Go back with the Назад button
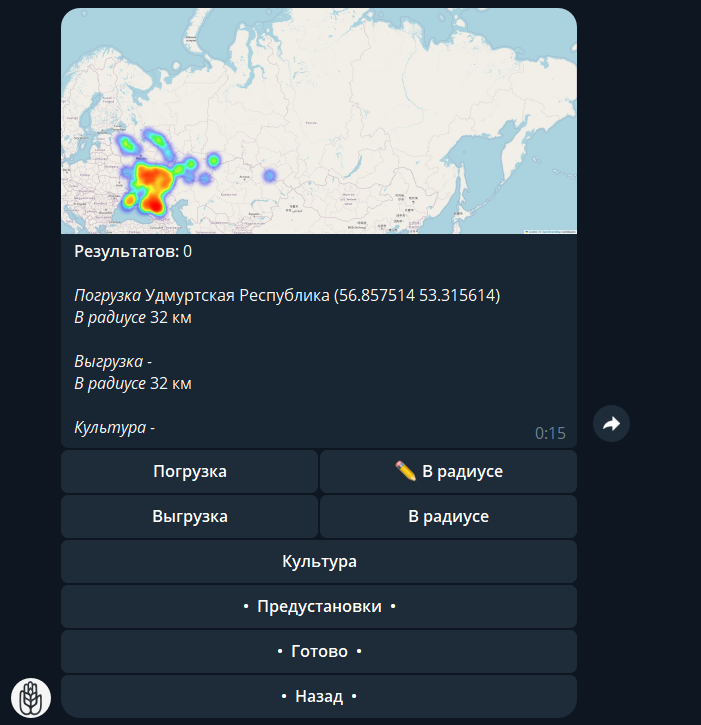This screenshot has height=725, width=701. [319, 696]
